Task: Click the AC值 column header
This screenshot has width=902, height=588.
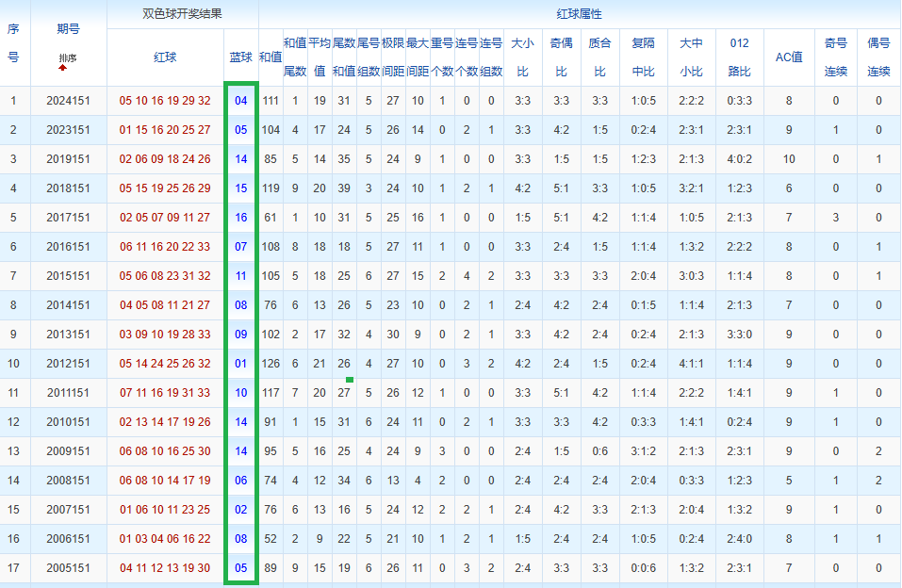Action: 789,57
